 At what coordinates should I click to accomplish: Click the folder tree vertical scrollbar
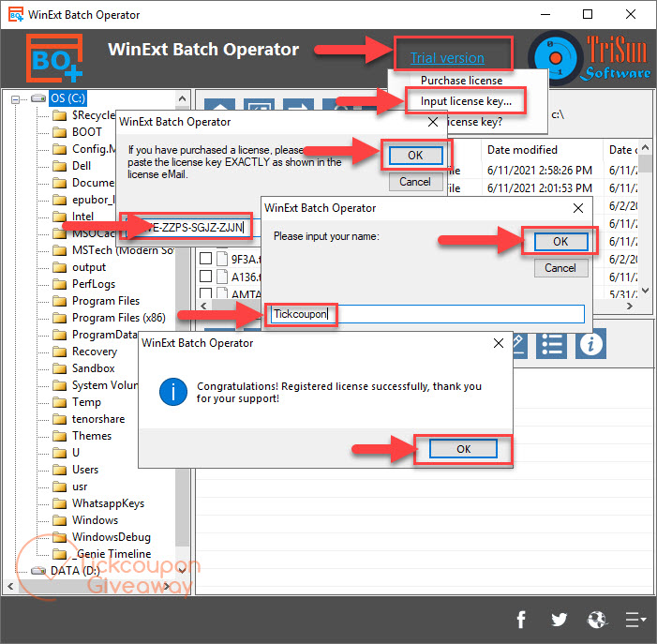click(182, 336)
